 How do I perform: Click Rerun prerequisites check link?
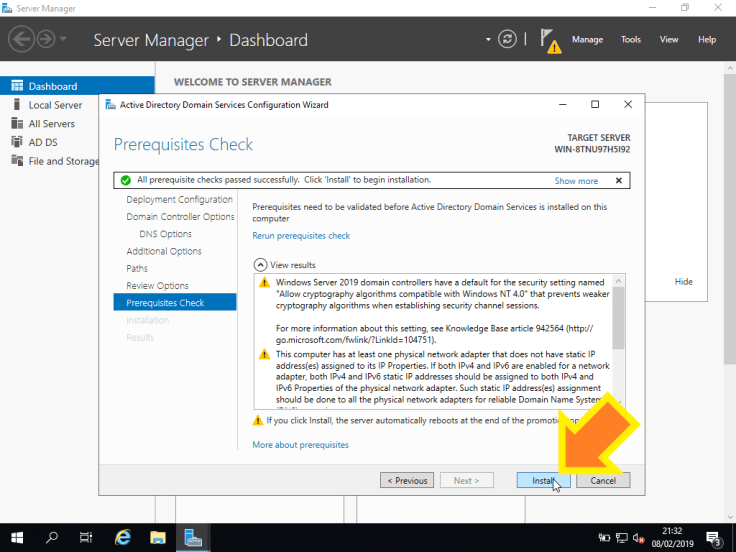[x=301, y=236]
